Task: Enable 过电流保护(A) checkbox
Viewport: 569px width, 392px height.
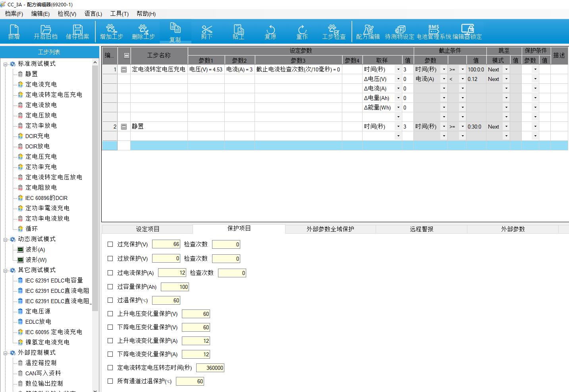Action: [x=110, y=273]
